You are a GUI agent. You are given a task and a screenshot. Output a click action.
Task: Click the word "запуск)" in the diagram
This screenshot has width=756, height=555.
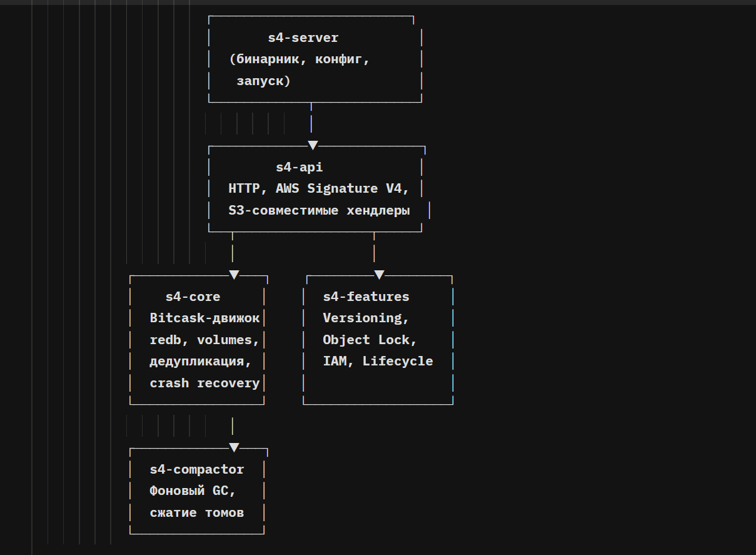pos(263,81)
